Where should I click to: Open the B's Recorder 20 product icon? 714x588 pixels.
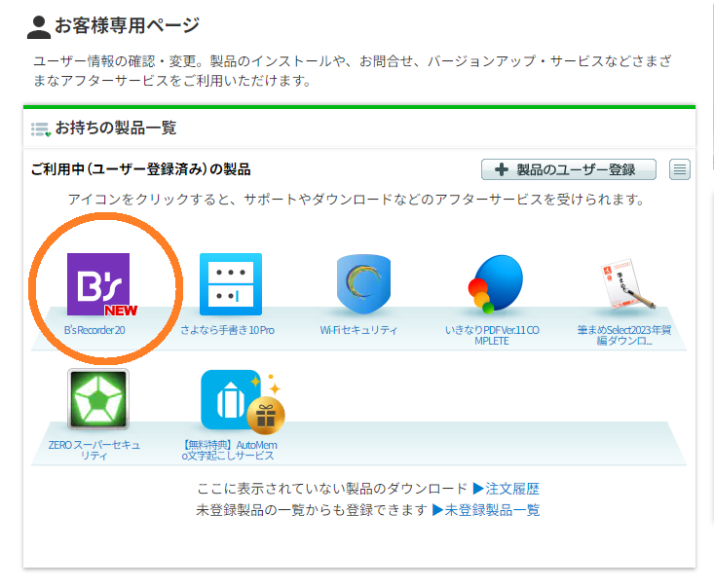(x=97, y=284)
